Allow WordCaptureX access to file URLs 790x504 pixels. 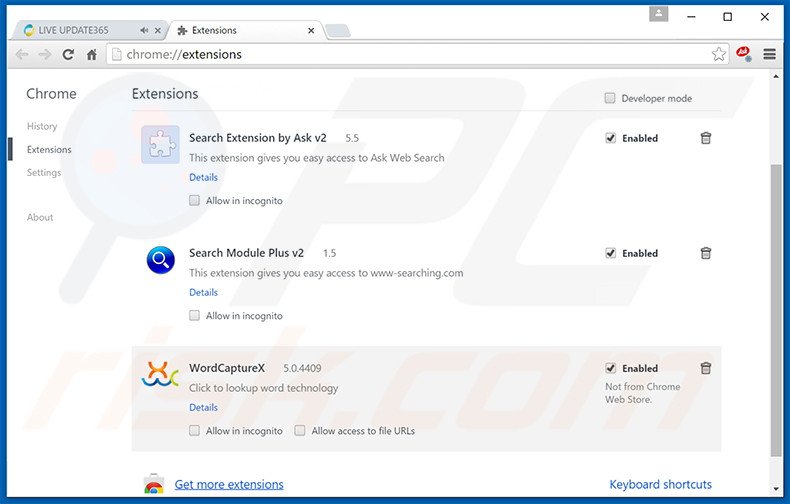point(300,430)
